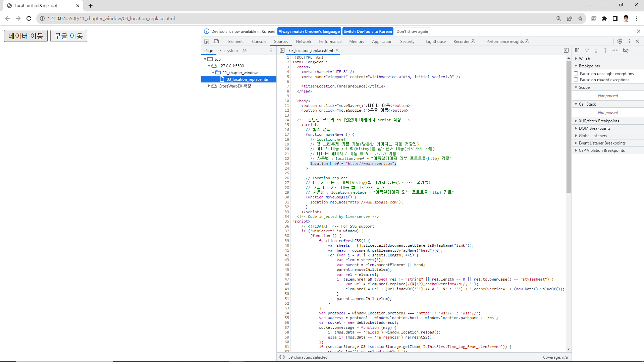
Task: Click the pause script execution icon
Action: click(577, 50)
